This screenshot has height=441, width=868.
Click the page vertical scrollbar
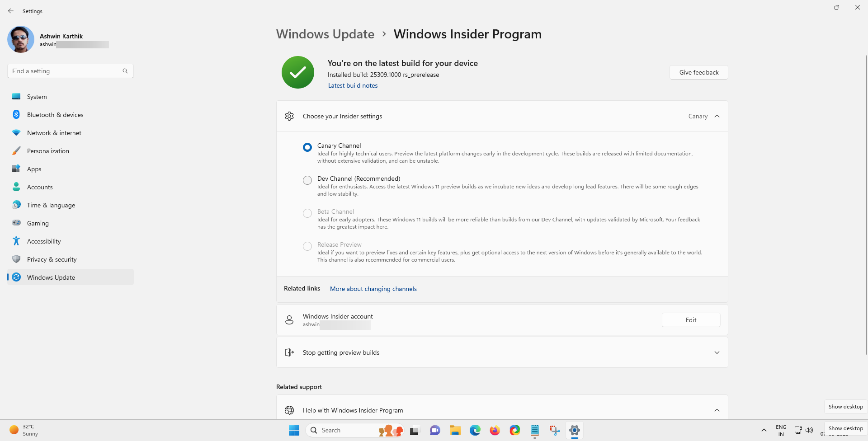[866, 205]
